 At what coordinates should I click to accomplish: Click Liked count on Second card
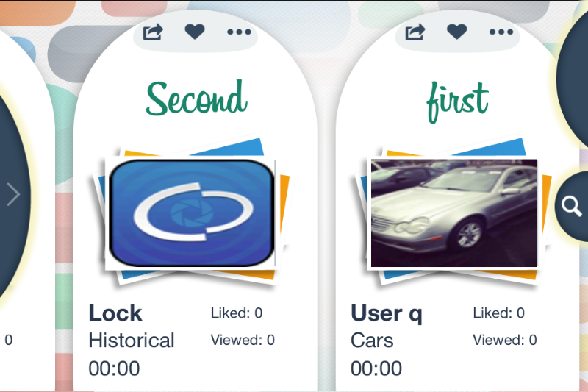click(x=237, y=313)
